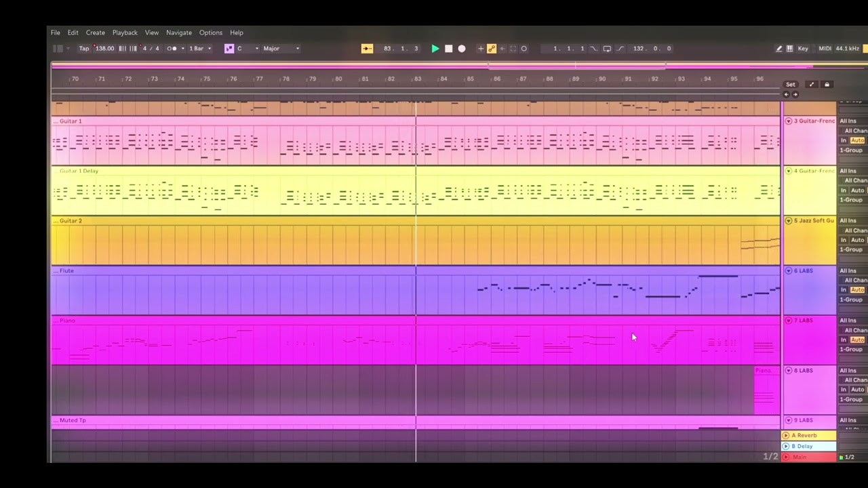Viewport: 868px width, 488px height.
Task: Expand the B Delay return track
Action: tap(786, 446)
